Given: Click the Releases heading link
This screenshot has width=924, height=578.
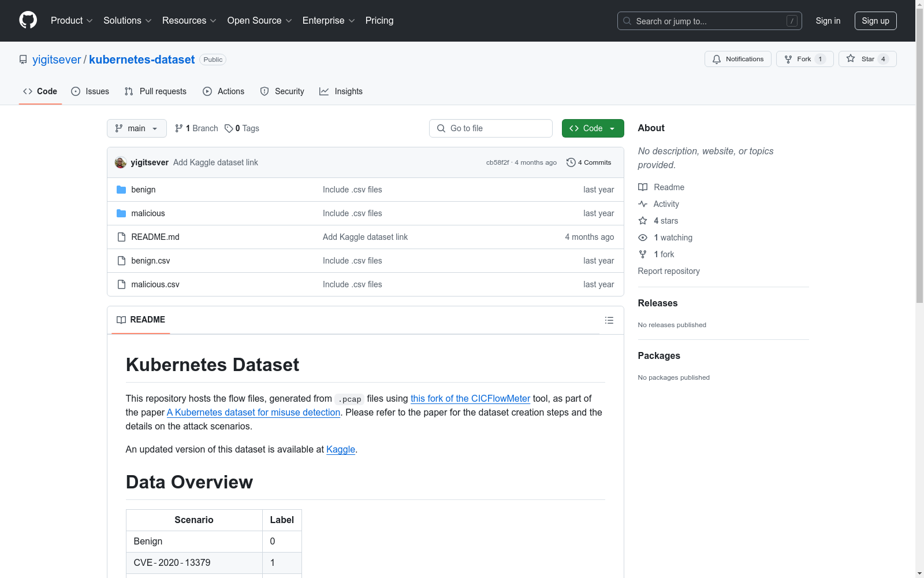Looking at the screenshot, I should pyautogui.click(x=658, y=303).
